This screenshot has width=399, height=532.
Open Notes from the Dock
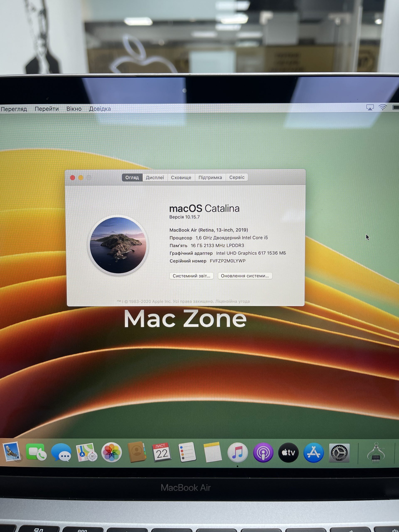pyautogui.click(x=212, y=452)
